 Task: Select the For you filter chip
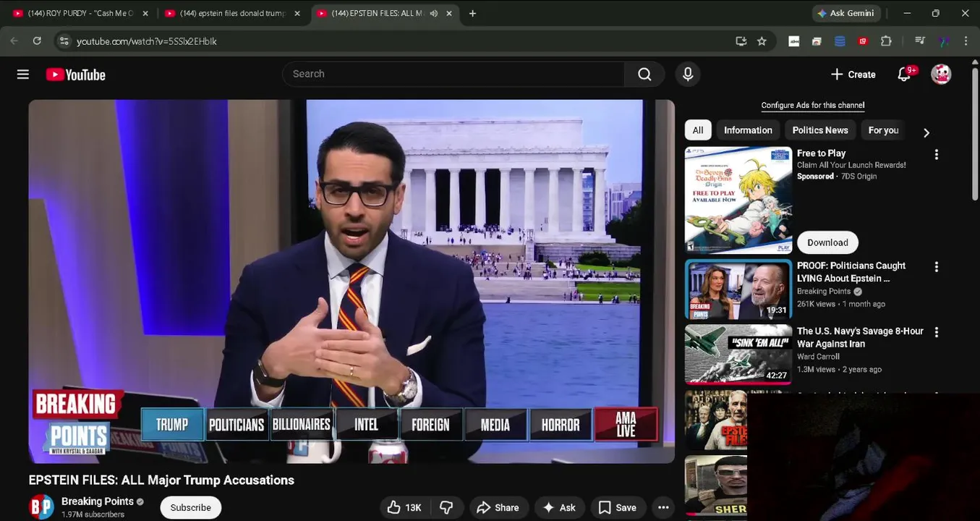(x=883, y=130)
